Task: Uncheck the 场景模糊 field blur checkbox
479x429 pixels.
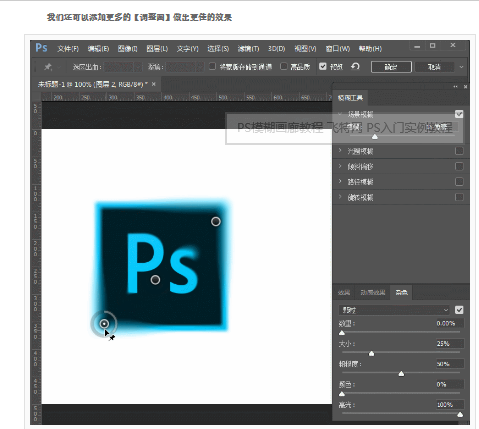Action: click(x=459, y=114)
